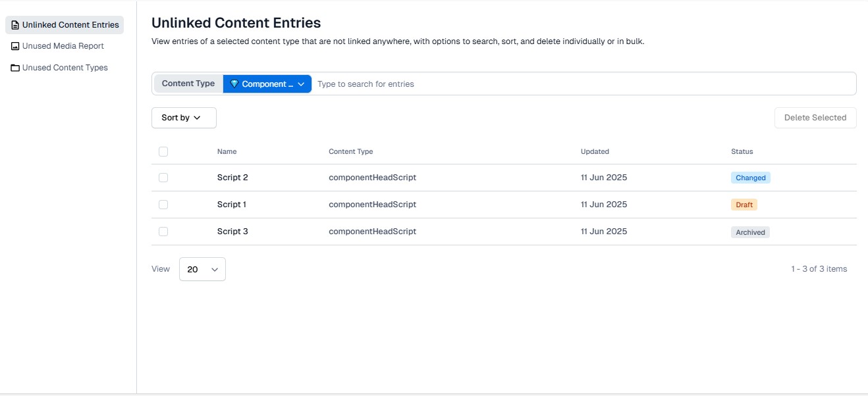Click the image icon beside Unused Media Report

(x=14, y=46)
